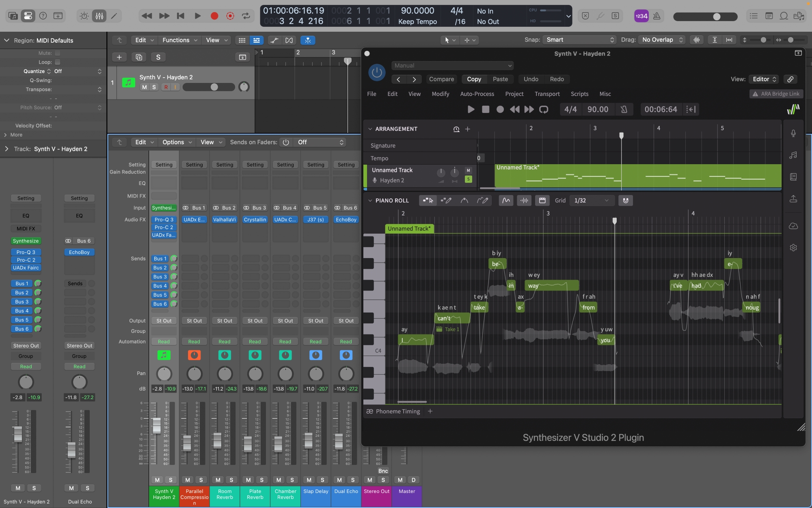Toggle the snap magnet in Piano Roll
Viewport: 812px width, 508px height.
click(626, 200)
